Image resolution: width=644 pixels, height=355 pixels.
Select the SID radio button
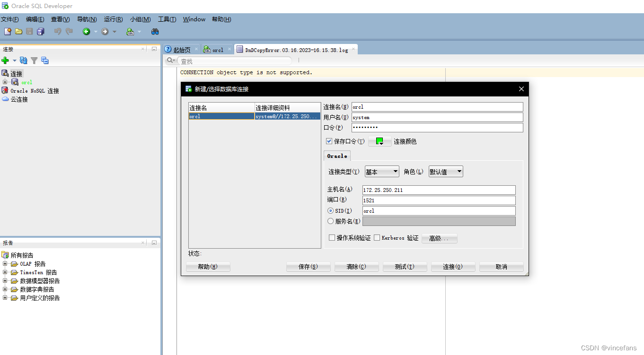(331, 211)
